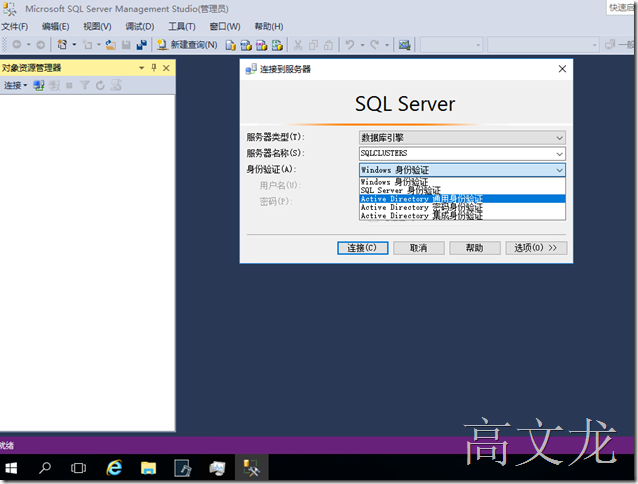The height and width of the screenshot is (484, 638).
Task: Click the 连接(C) button
Action: [x=363, y=248]
